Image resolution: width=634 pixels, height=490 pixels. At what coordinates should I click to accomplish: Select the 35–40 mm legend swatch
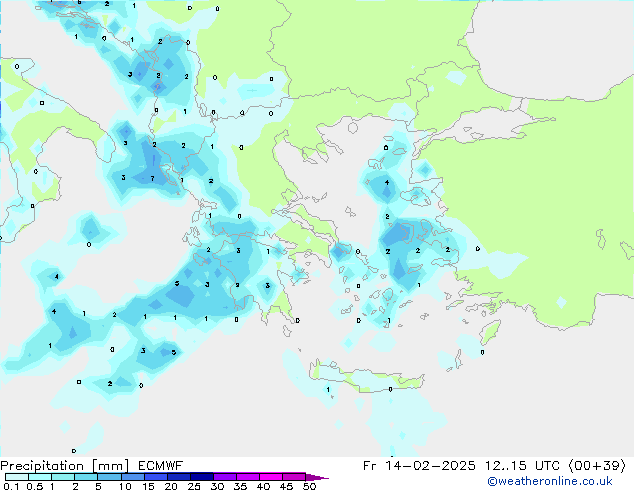[x=248, y=477]
